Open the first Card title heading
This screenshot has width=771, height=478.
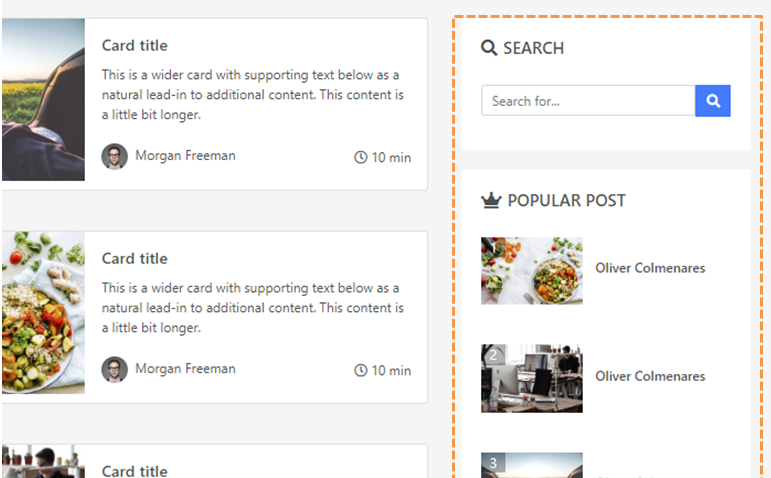[x=135, y=46]
